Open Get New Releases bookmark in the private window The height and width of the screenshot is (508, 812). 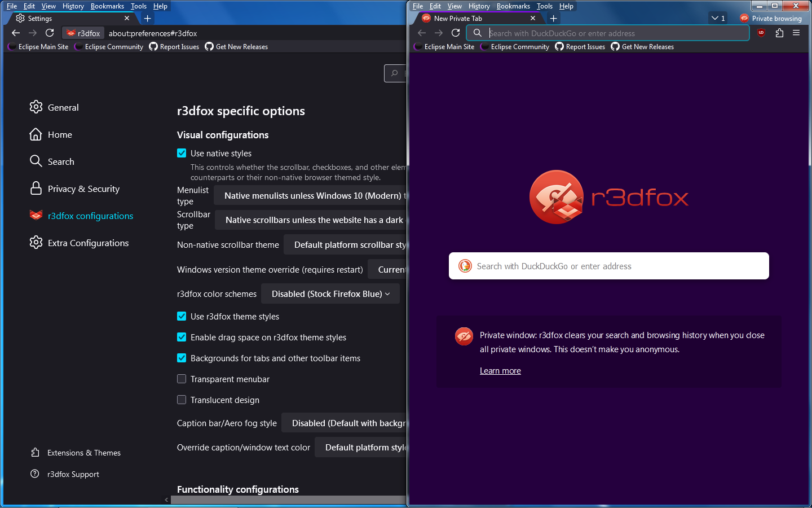(642, 47)
